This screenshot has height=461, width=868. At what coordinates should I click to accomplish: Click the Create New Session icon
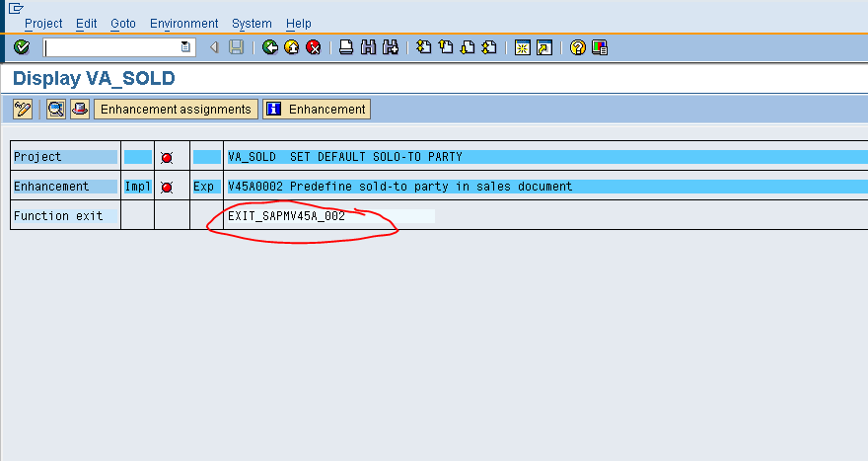[522, 47]
